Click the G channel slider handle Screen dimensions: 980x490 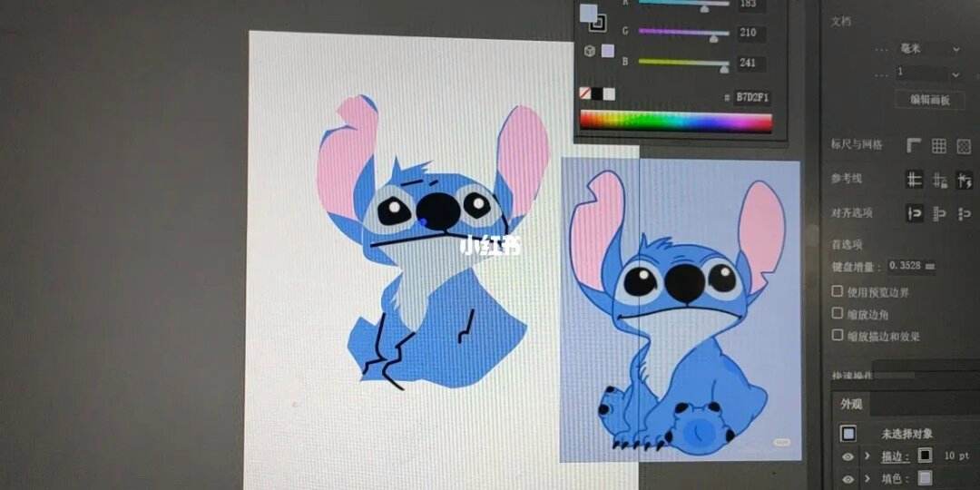tap(714, 39)
